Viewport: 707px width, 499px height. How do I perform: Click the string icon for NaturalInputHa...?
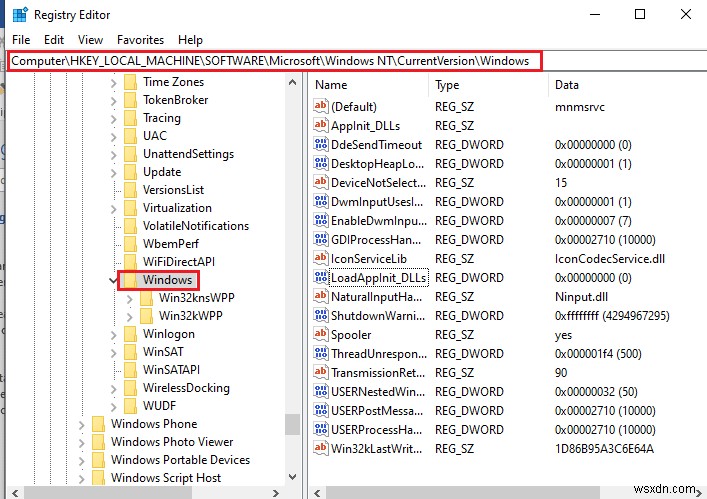tap(321, 296)
